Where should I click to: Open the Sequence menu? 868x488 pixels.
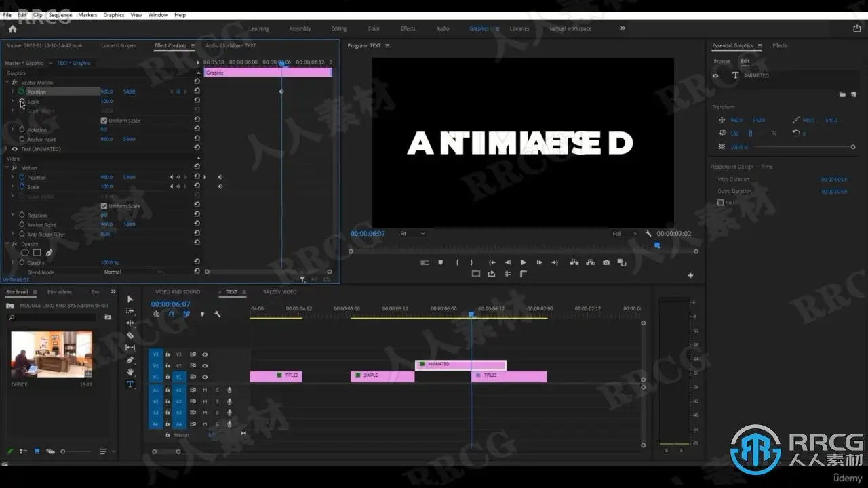(60, 14)
